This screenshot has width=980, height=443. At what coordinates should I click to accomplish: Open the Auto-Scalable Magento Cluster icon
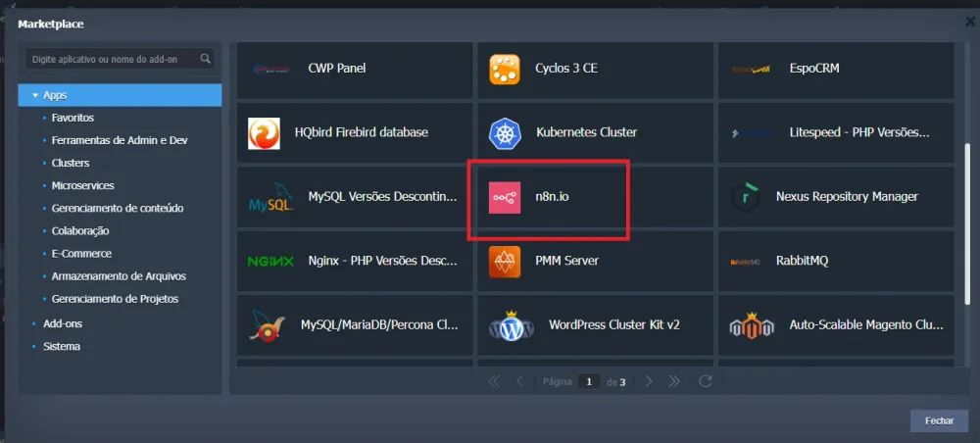752,325
